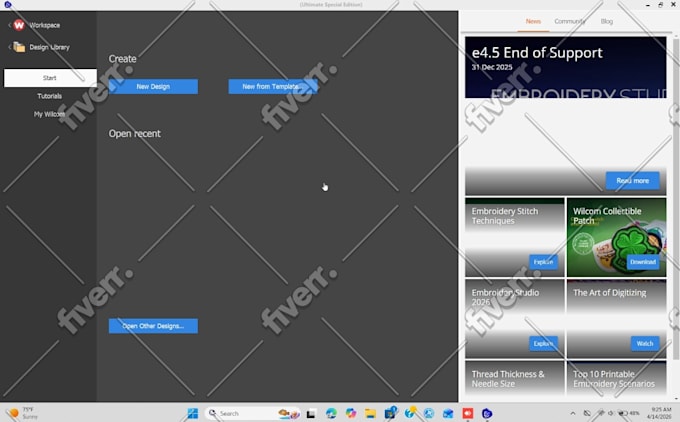This screenshot has height=422, width=680.
Task: Click the volume icon in system tray
Action: pos(611,413)
